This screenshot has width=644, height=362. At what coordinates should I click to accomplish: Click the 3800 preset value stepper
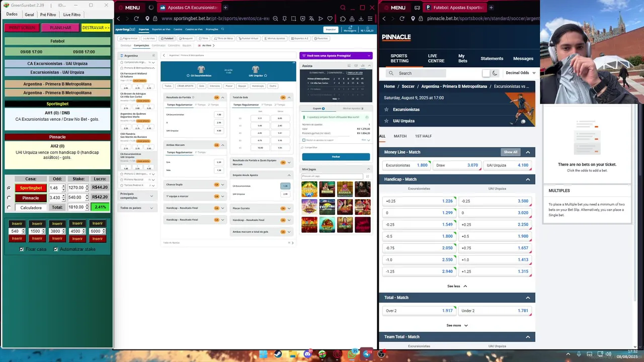[63, 231]
